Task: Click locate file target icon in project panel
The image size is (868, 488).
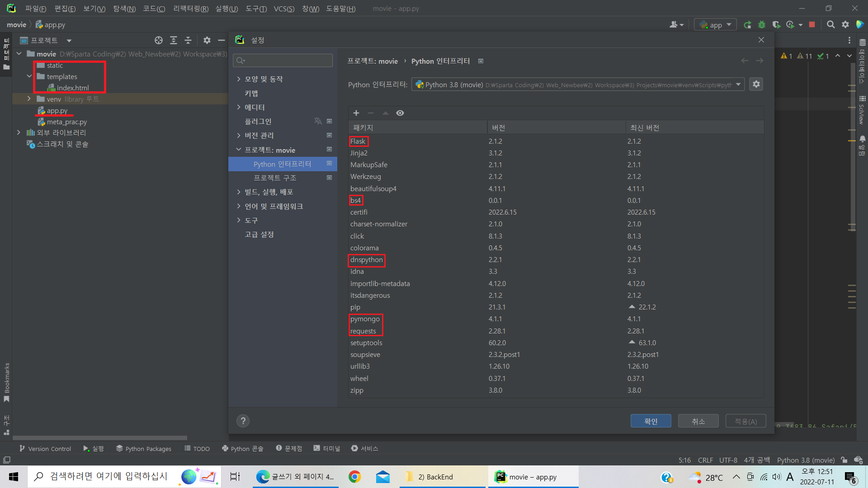Action: 159,40
